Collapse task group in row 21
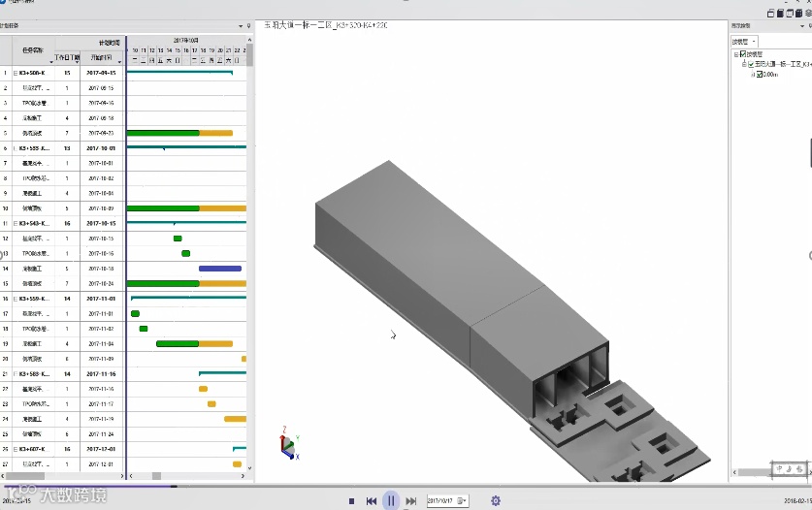The image size is (812, 510). point(15,374)
